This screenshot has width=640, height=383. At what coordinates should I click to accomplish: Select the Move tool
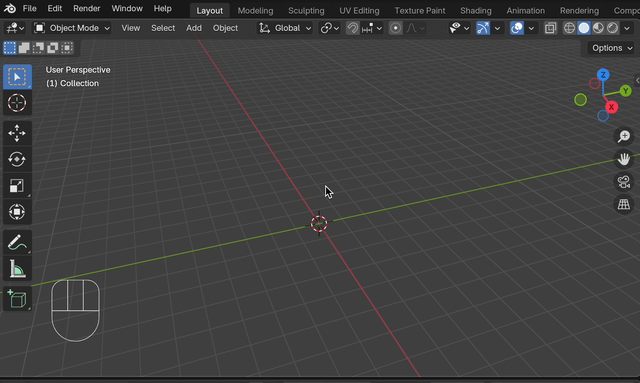click(17, 133)
